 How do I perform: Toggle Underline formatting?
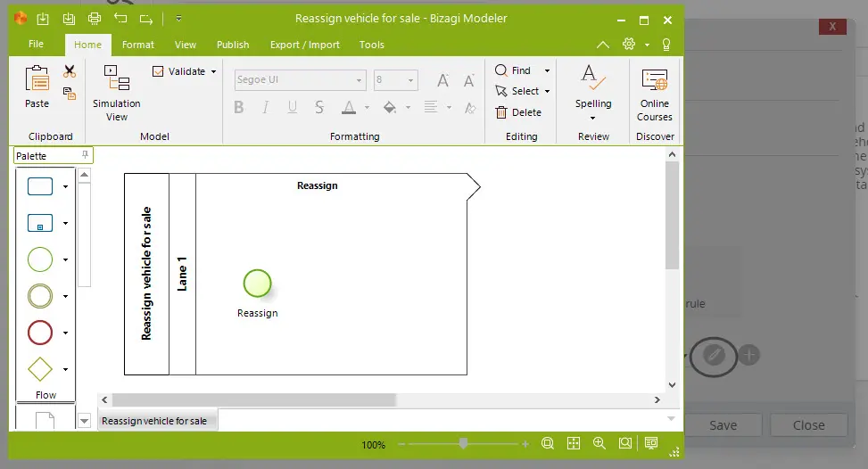[293, 107]
